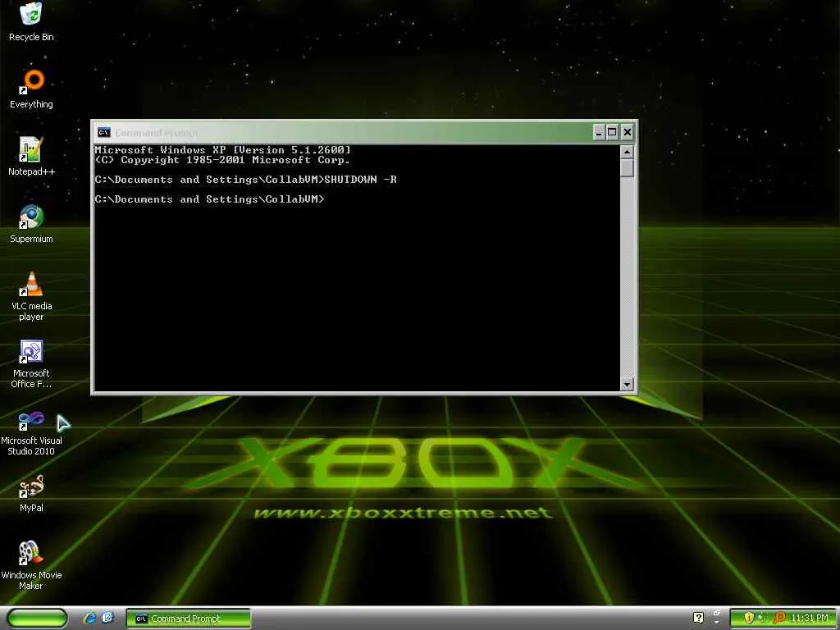This screenshot has height=630, width=840.
Task: Select the Supermium browser icon
Action: click(31, 224)
